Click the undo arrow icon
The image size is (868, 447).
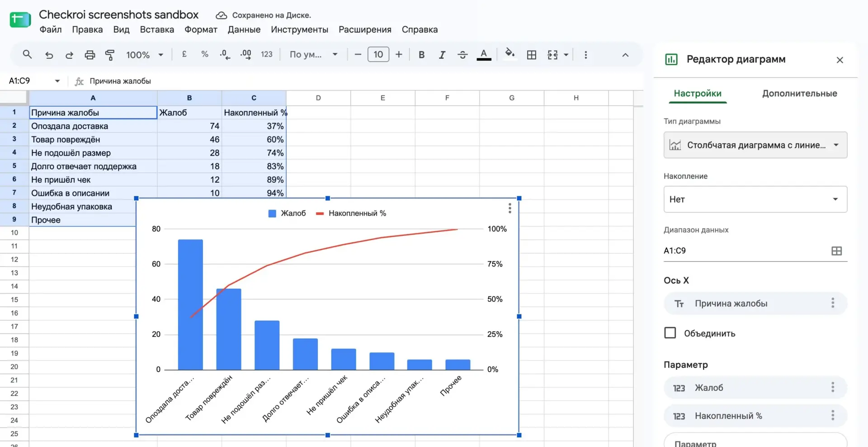point(49,55)
